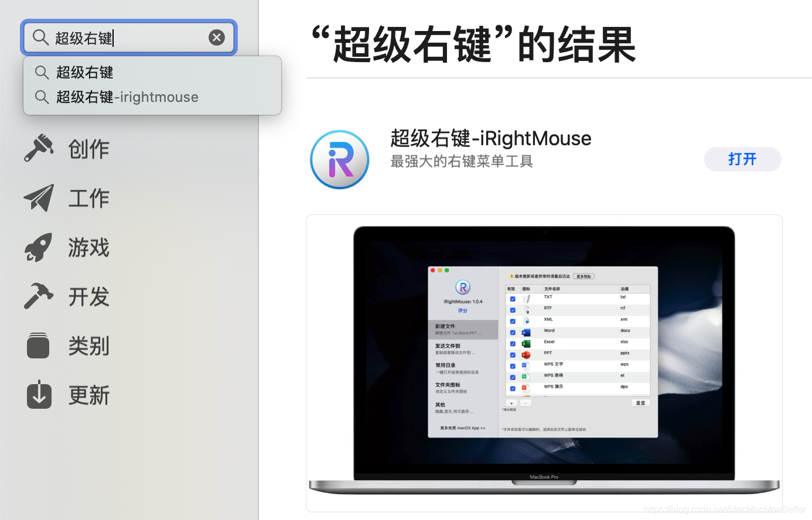Select the 超级右键-irightmouse search suggestion
Screen dimensions: 812x520
pos(152,97)
